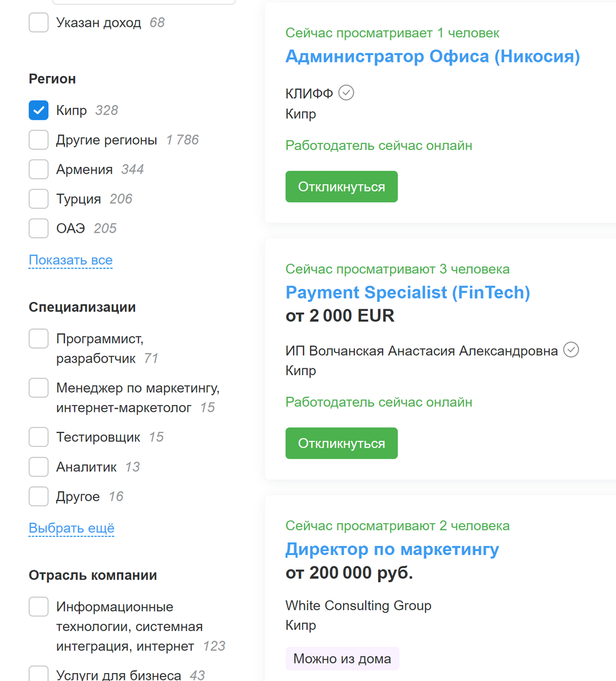Check the Программист, разработчик specialization
This screenshot has height=681, width=616.
(38, 338)
